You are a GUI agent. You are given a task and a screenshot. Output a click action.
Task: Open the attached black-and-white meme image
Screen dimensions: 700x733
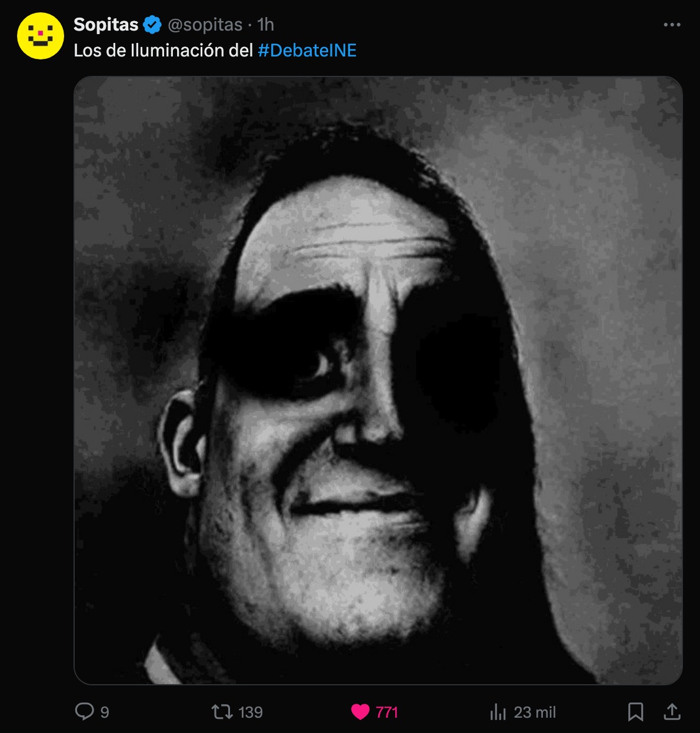pyautogui.click(x=378, y=380)
